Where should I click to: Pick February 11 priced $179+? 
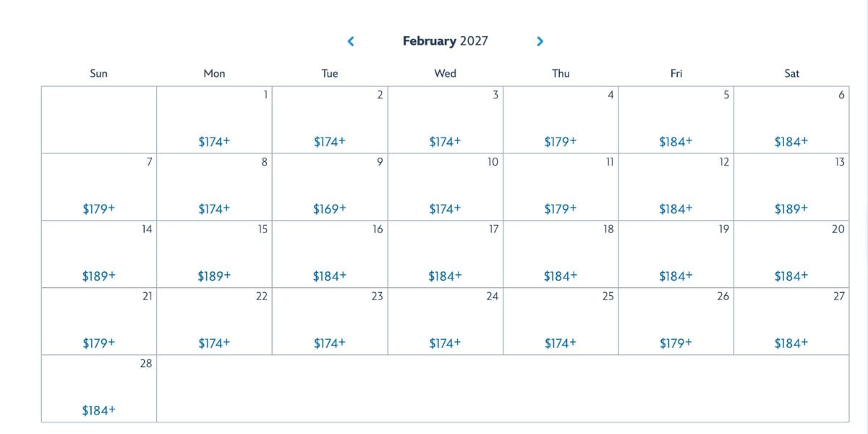click(x=561, y=208)
